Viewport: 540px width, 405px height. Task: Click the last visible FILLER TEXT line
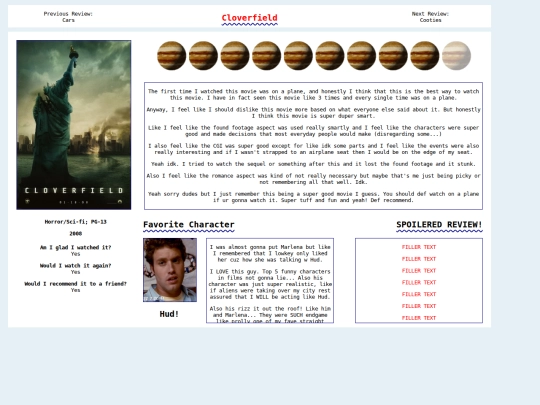pos(419,318)
